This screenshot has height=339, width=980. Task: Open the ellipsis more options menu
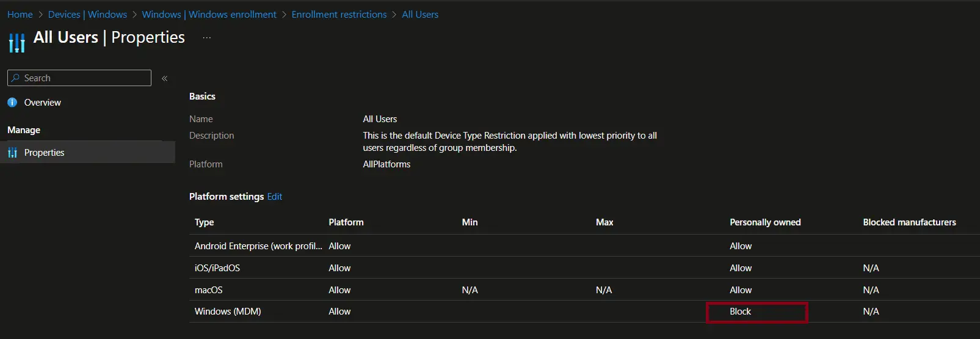[207, 38]
